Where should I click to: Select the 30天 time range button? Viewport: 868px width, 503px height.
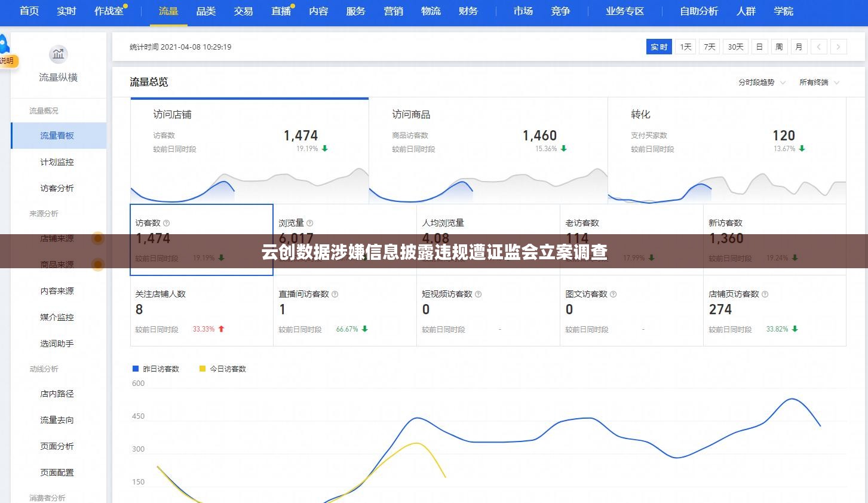click(736, 47)
